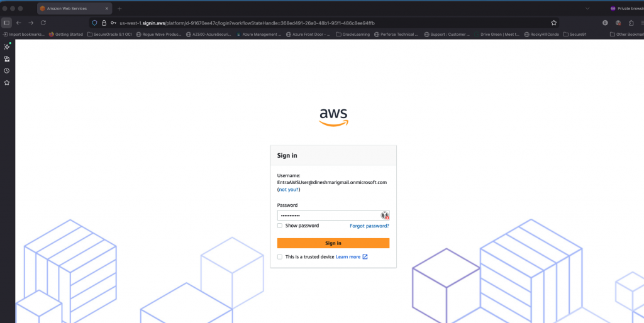Click the Sign in panel heading
Viewport: 644px width, 323px height.
point(287,156)
